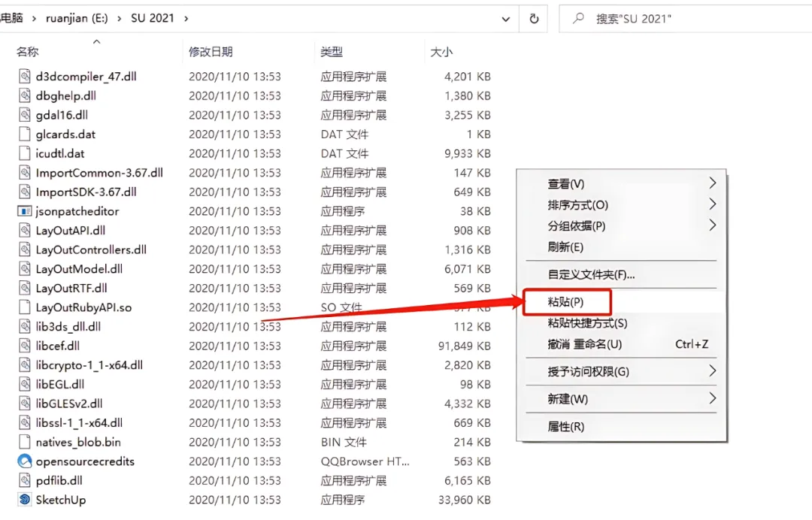
Task: Click the SketchUp application icon
Action: tap(24, 499)
